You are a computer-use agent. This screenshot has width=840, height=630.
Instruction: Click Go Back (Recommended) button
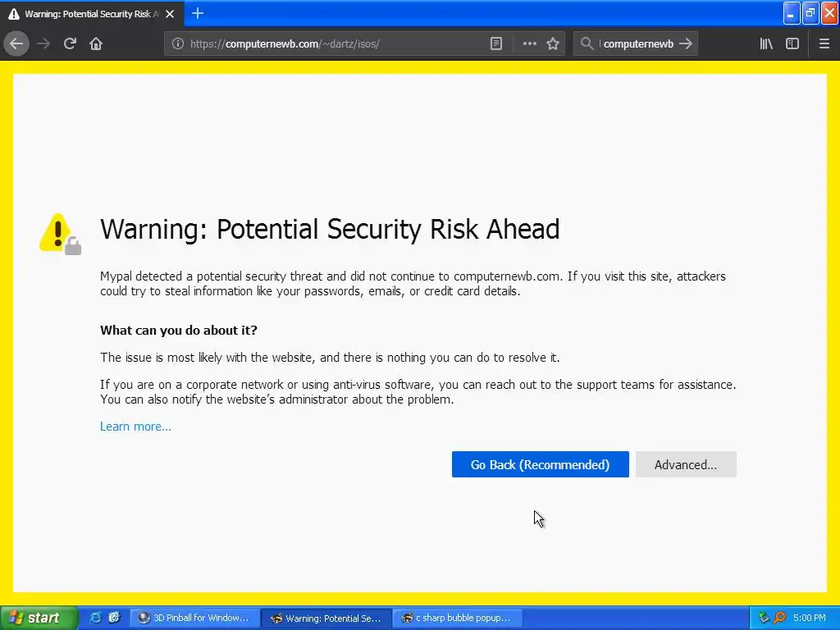540,464
